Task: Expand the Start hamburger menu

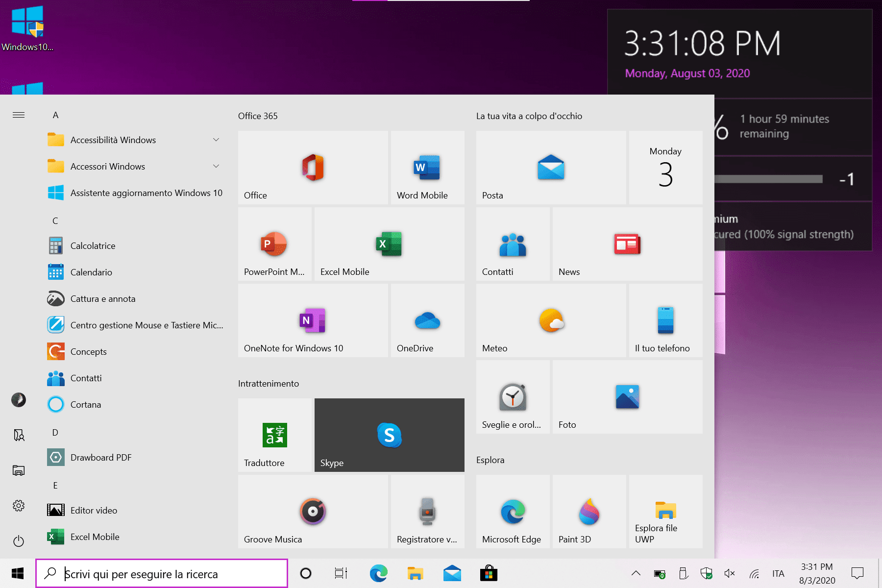Action: [x=19, y=115]
